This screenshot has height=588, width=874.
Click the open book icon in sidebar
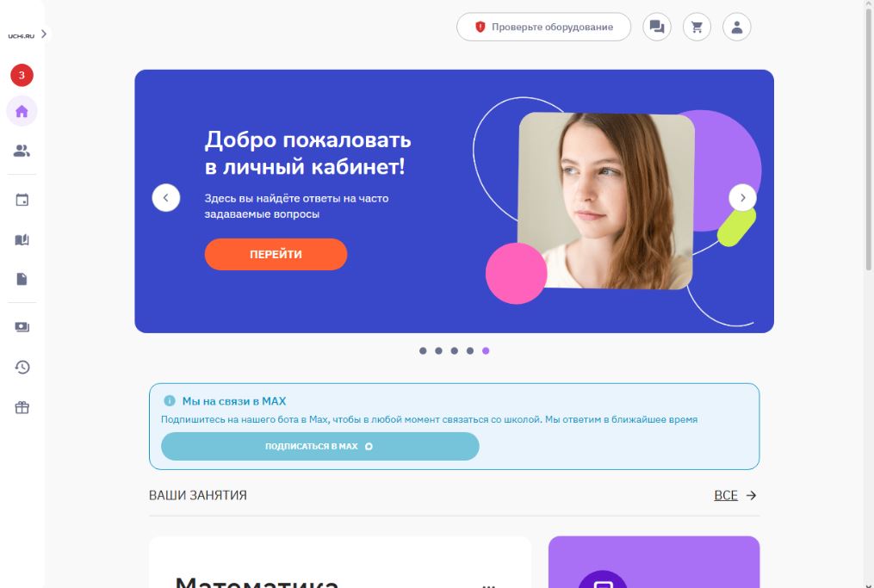click(x=22, y=239)
